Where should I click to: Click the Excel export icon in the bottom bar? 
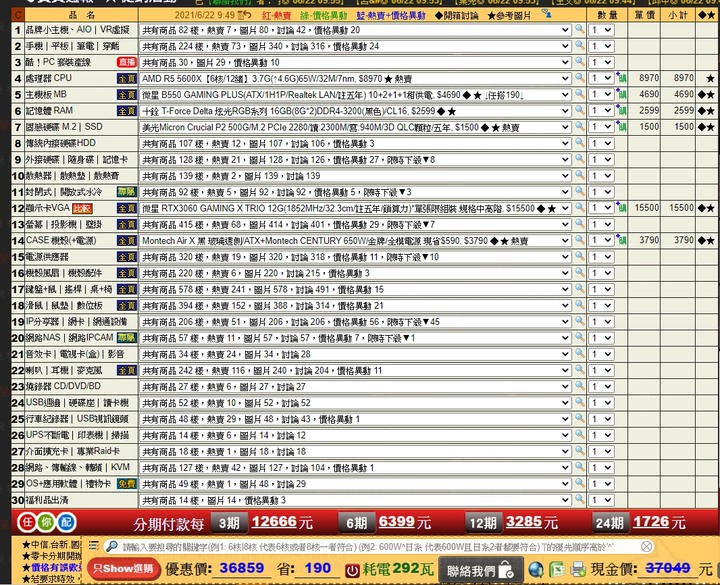[557, 569]
